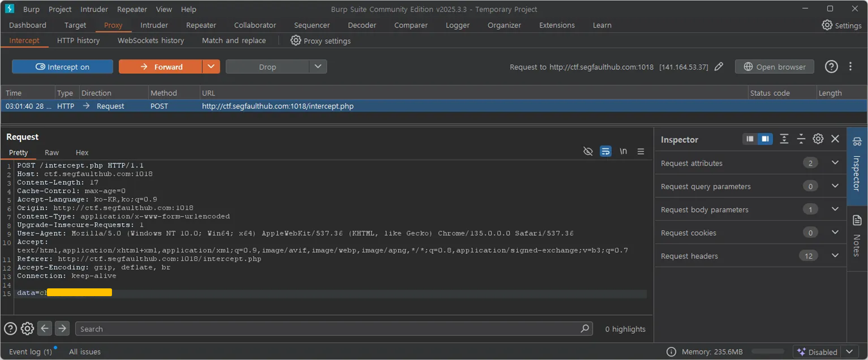
Task: Toggle show newline characters \n icon
Action: pyautogui.click(x=623, y=151)
